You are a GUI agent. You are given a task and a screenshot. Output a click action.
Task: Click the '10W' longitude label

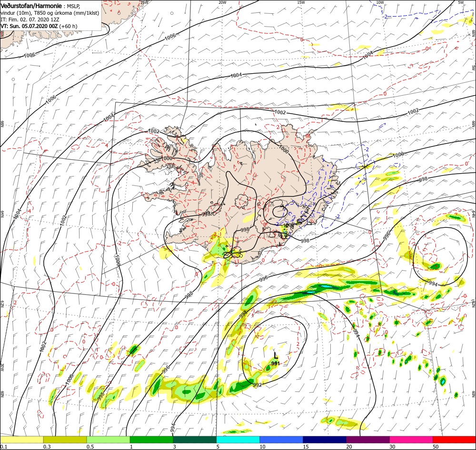[x=380, y=2]
